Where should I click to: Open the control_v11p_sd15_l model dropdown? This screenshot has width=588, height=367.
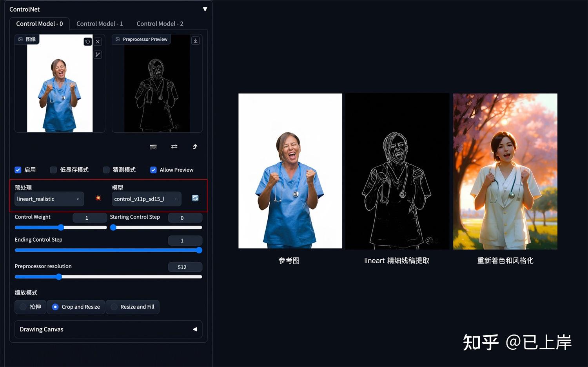click(x=146, y=199)
